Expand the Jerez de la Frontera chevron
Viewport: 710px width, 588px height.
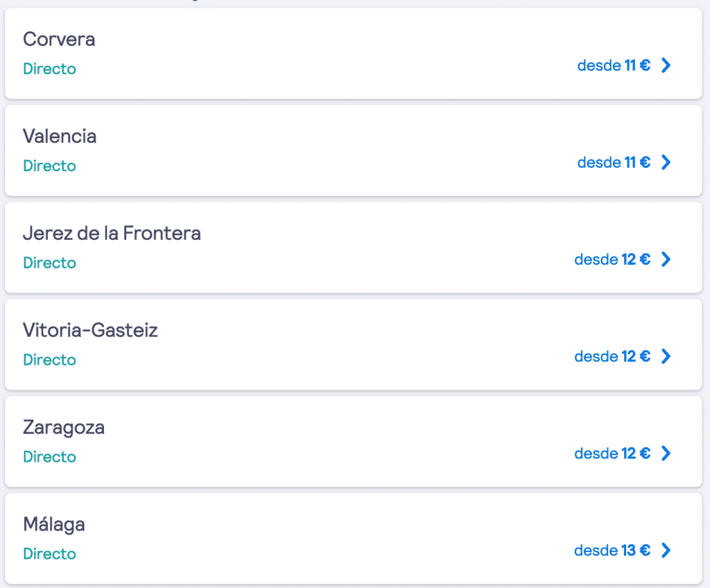[666, 259]
